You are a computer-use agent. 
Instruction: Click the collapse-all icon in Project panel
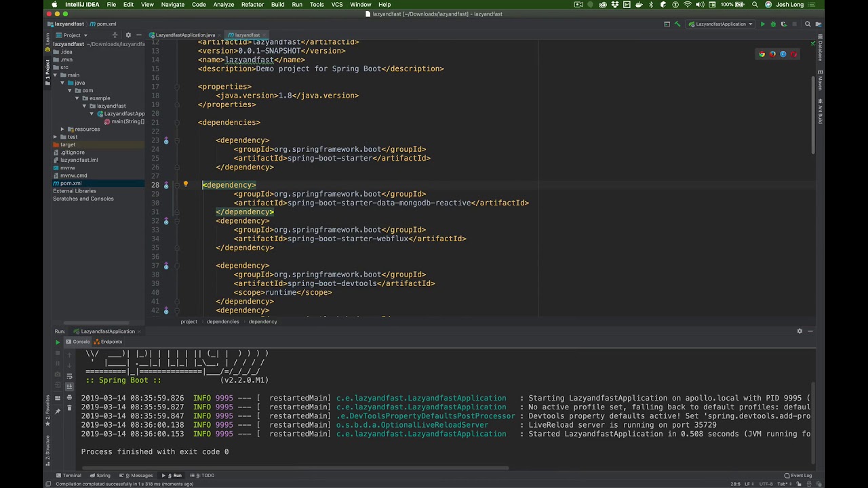115,35
